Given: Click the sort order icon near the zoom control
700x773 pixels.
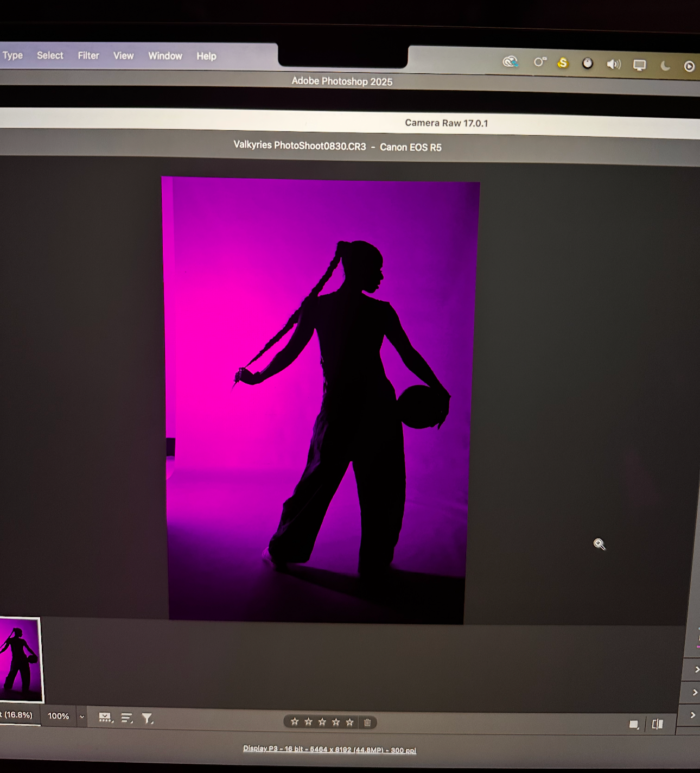Looking at the screenshot, I should click(x=126, y=717).
